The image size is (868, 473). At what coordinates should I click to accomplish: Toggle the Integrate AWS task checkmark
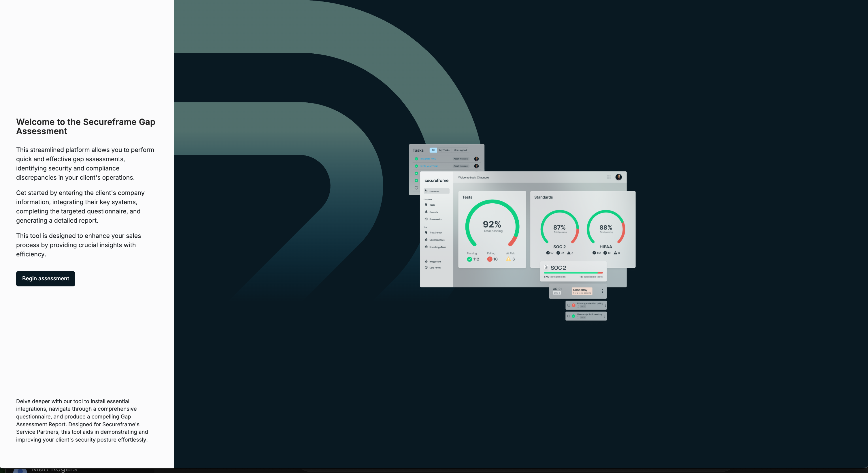point(416,159)
